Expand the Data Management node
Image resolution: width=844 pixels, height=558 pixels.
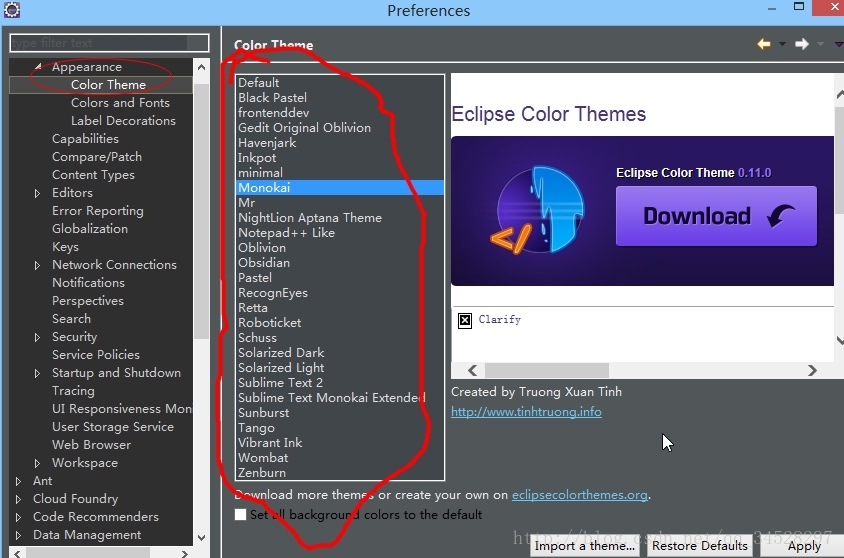18,535
